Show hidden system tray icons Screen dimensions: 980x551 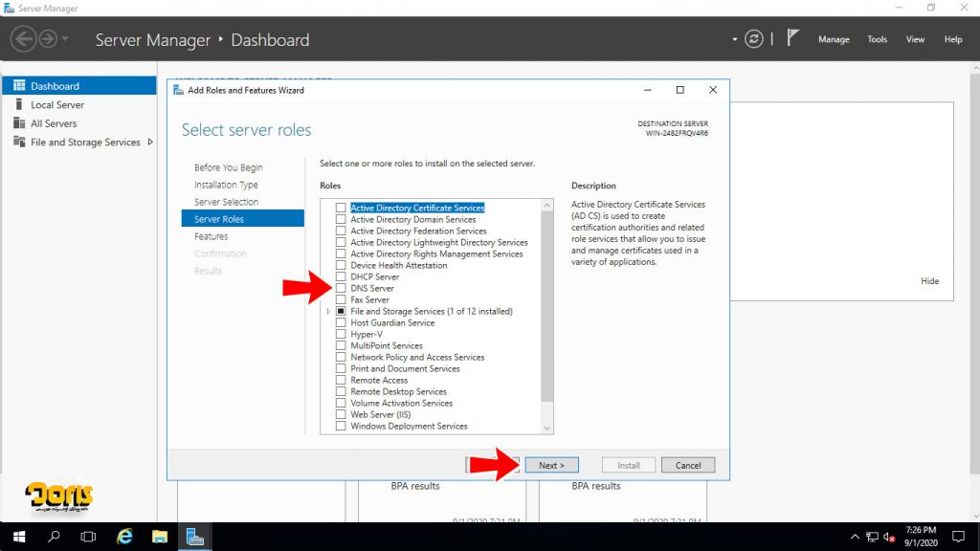(855, 538)
